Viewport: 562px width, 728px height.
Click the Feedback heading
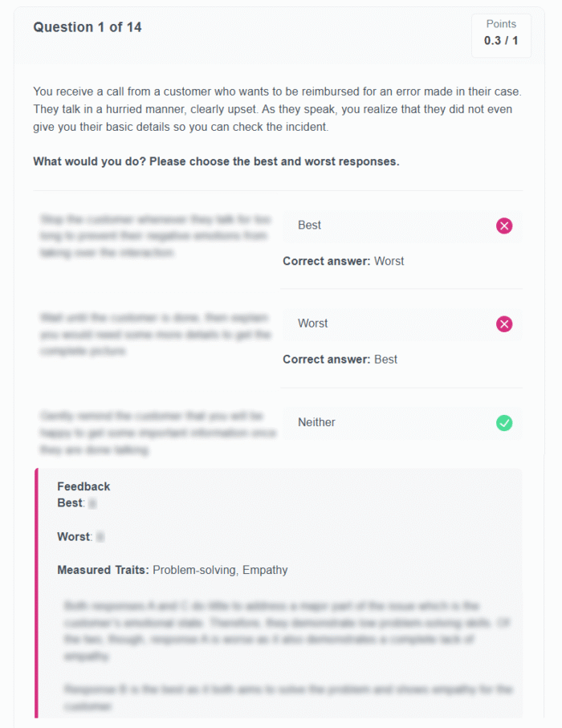point(83,486)
